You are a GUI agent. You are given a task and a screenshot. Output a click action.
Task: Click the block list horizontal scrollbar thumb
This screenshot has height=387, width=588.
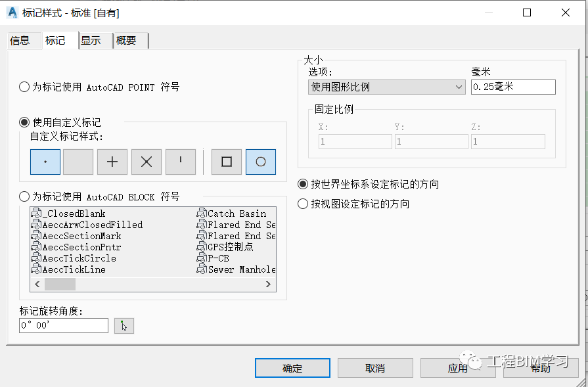click(60, 285)
